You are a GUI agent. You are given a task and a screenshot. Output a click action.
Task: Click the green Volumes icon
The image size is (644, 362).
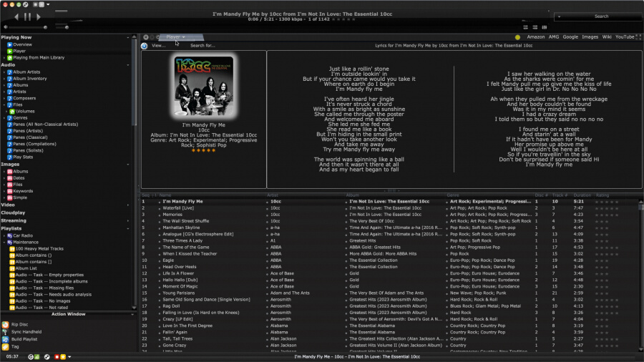point(12,111)
